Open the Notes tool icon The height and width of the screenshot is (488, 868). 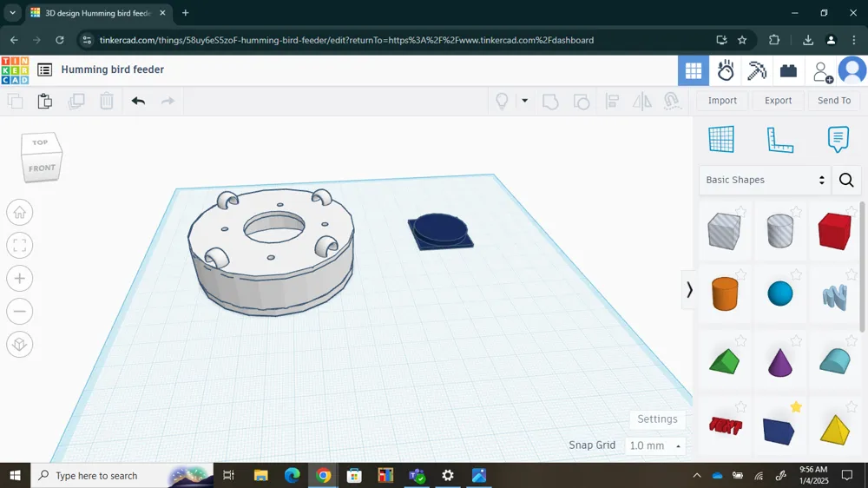pyautogui.click(x=838, y=139)
